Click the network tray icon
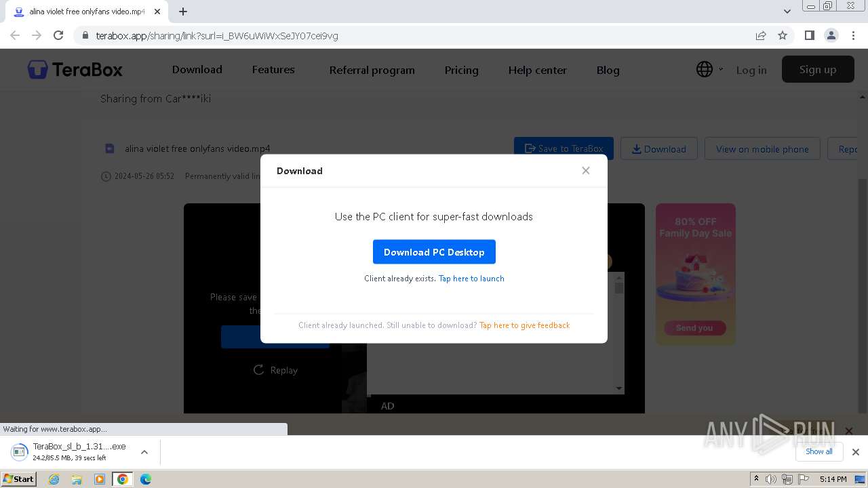 tap(787, 479)
